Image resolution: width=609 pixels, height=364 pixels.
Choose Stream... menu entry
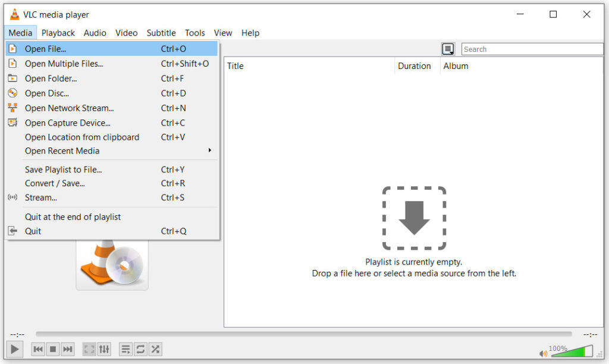pyautogui.click(x=112, y=197)
